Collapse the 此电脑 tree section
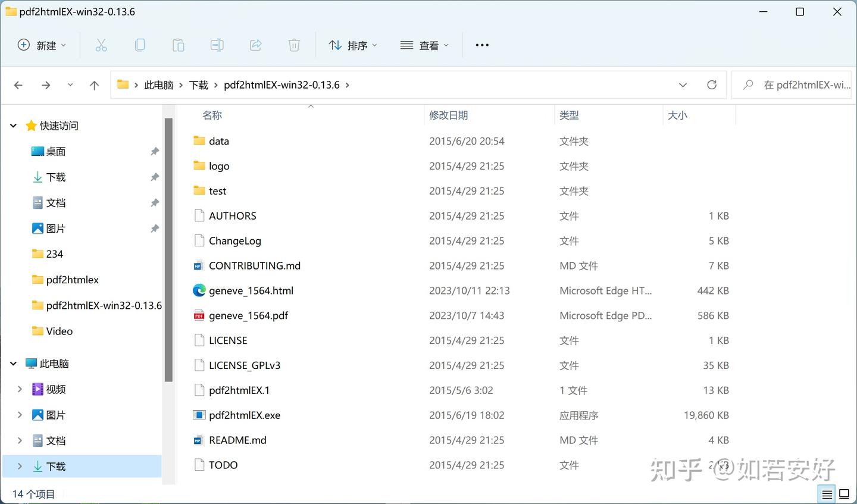 (x=12, y=363)
